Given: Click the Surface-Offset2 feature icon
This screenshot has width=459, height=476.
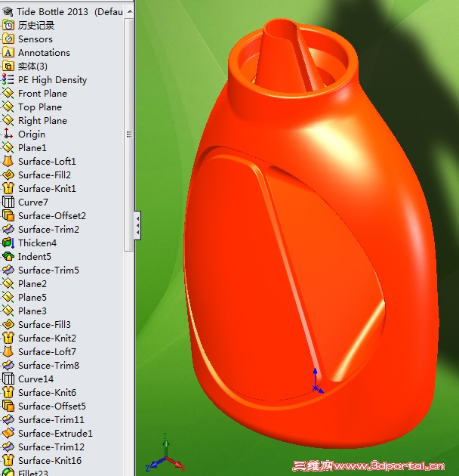Looking at the screenshot, I should click(x=8, y=216).
